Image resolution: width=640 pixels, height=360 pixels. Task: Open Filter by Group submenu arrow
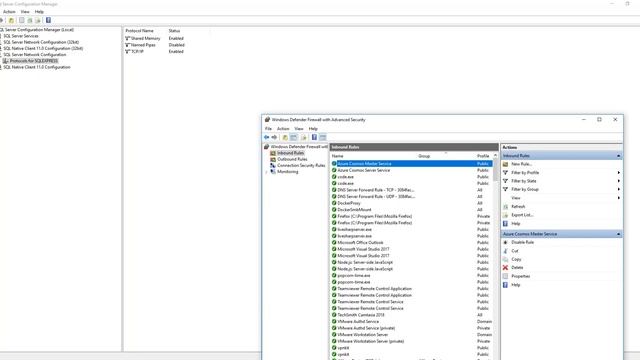[x=619, y=189]
